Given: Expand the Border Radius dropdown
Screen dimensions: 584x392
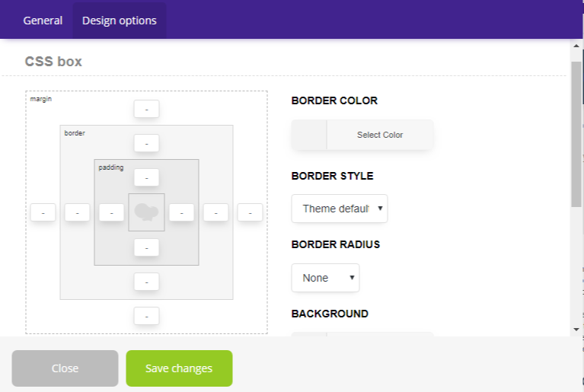Looking at the screenshot, I should (325, 278).
